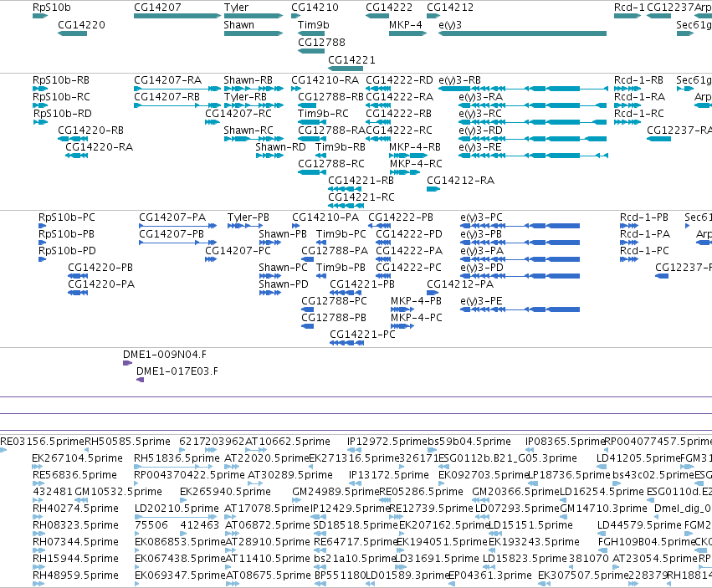Click EST GM24989.5prime
Screen dimensions: 712x588
click(336, 492)
